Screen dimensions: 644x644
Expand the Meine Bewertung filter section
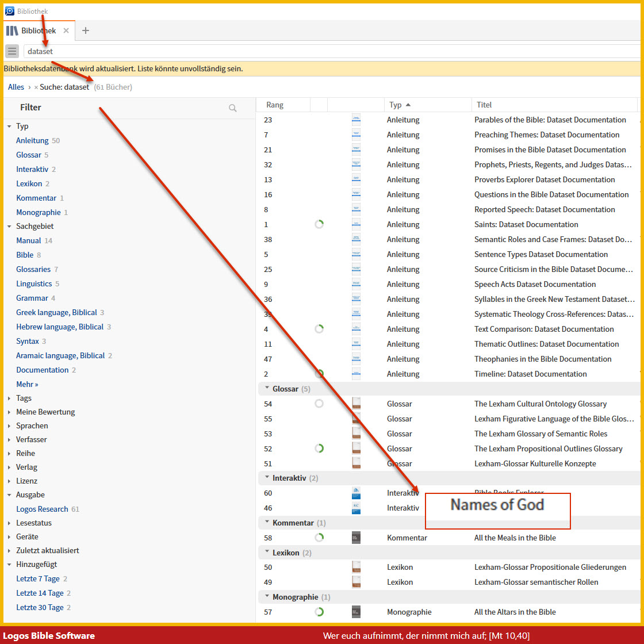[x=9, y=412]
